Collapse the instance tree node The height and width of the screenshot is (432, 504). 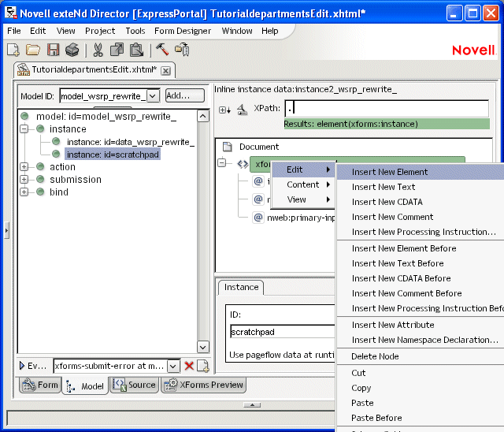[24, 129]
